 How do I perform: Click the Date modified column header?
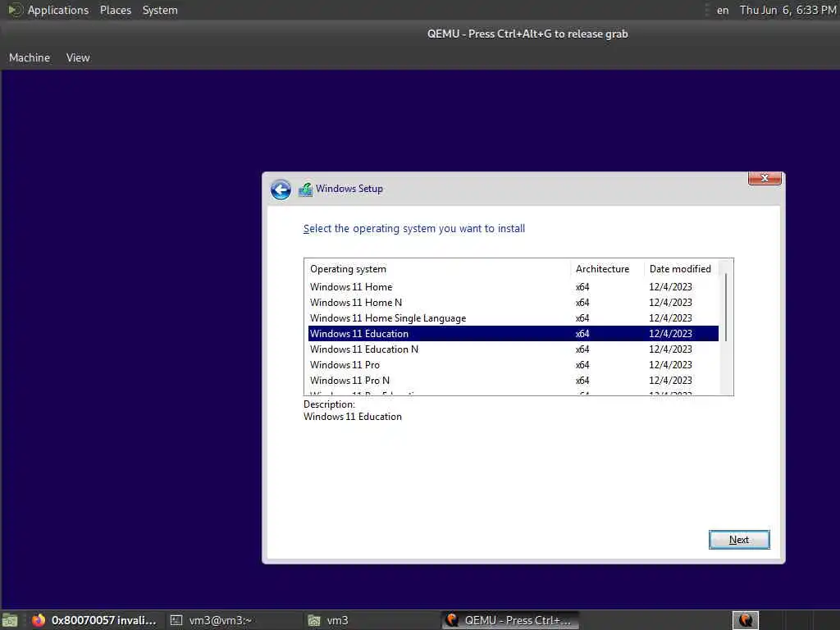(681, 269)
